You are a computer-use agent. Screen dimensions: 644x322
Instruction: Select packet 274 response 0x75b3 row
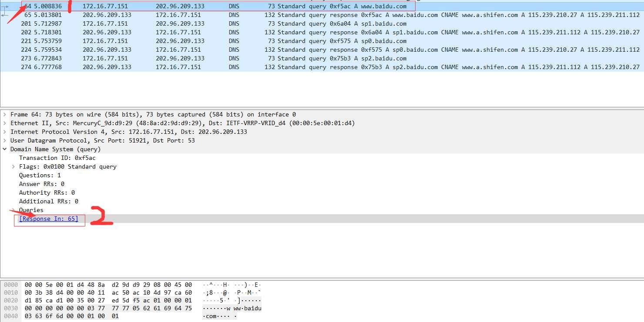point(322,67)
